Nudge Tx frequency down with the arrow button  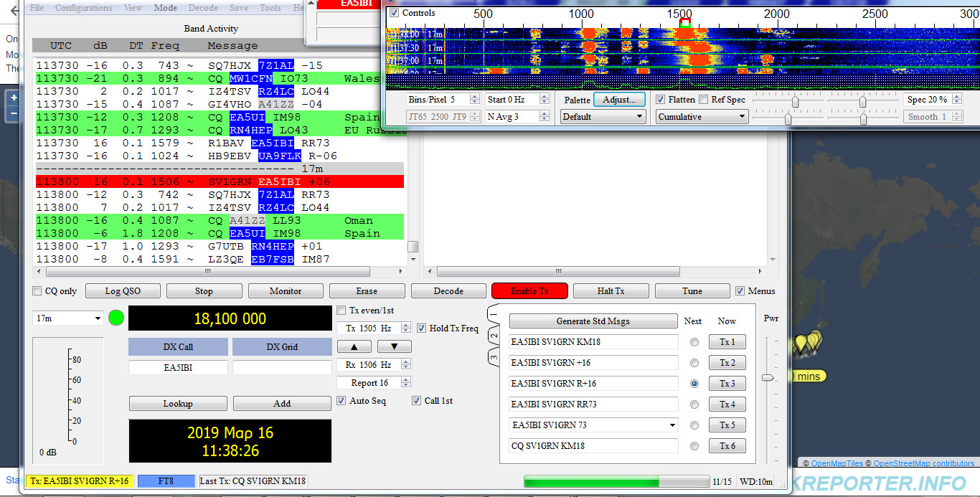coord(393,346)
